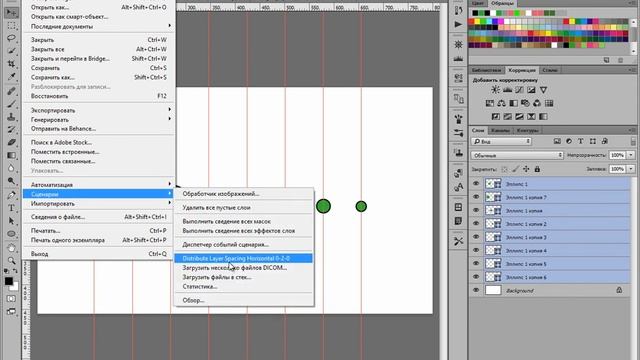Add a Vibrance adjustment
This screenshot has height=360, width=640.
(x=543, y=90)
